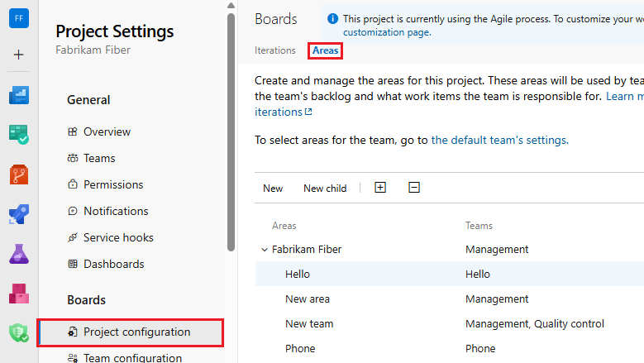
Task: Expand all area nodes with plus icon
Action: click(x=380, y=188)
